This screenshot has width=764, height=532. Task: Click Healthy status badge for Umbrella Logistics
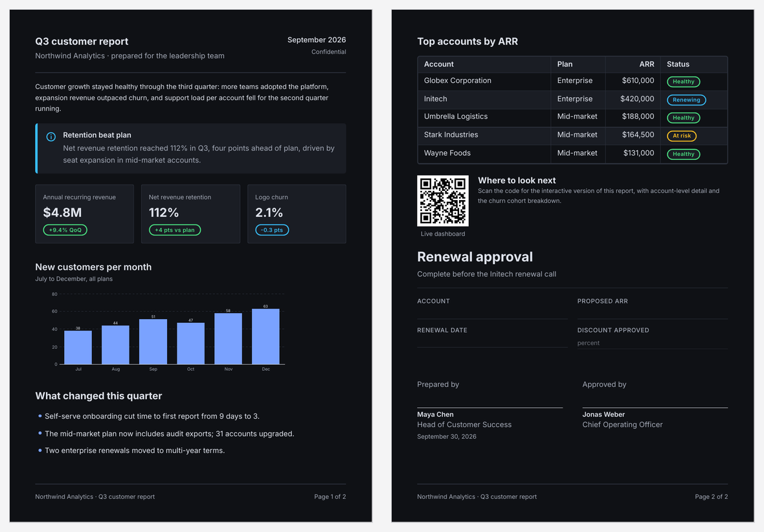(684, 118)
